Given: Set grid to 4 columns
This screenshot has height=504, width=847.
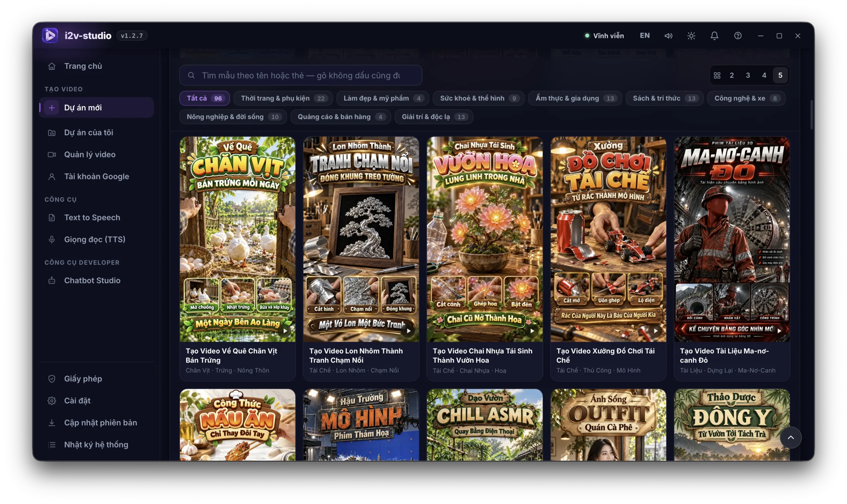Looking at the screenshot, I should point(764,75).
